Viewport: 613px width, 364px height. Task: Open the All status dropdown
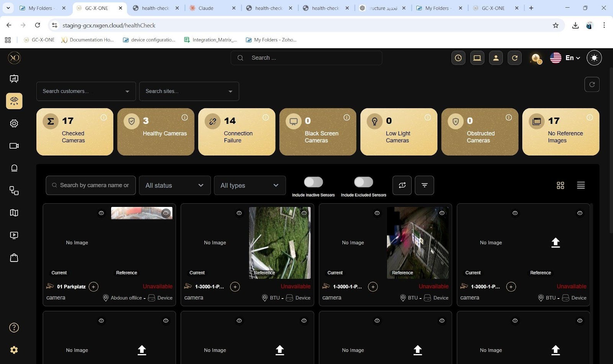(x=175, y=185)
